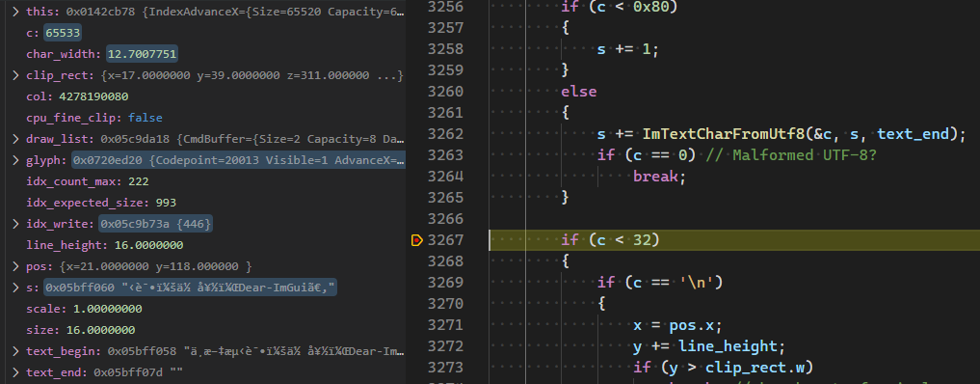Click the 's += 1;' statement
Viewport: 980px width, 384px height.
[x=628, y=49]
